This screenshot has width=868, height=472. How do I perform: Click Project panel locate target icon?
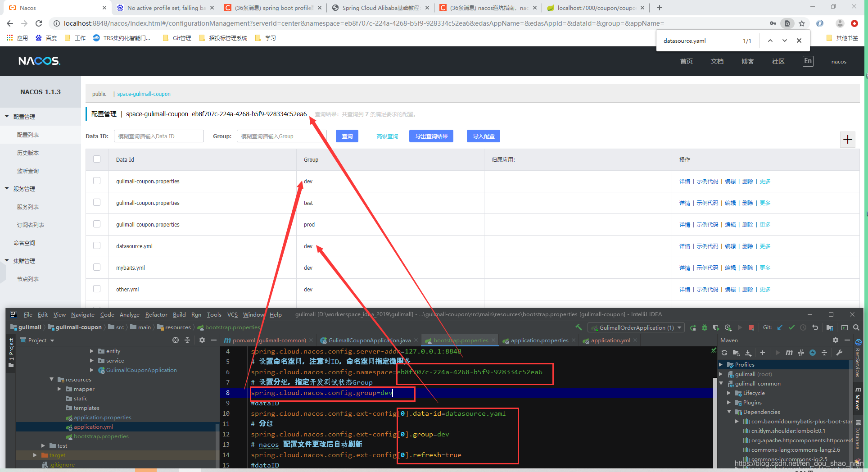tap(176, 340)
